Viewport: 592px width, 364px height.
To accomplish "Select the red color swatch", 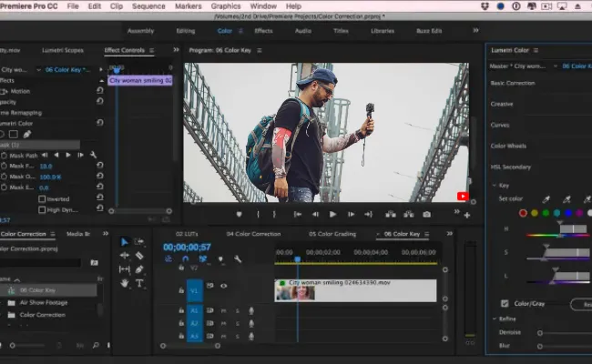I will click(523, 214).
